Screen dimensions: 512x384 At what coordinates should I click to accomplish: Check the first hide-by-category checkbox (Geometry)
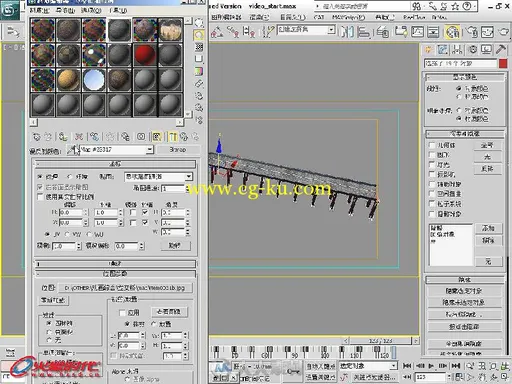(432, 145)
